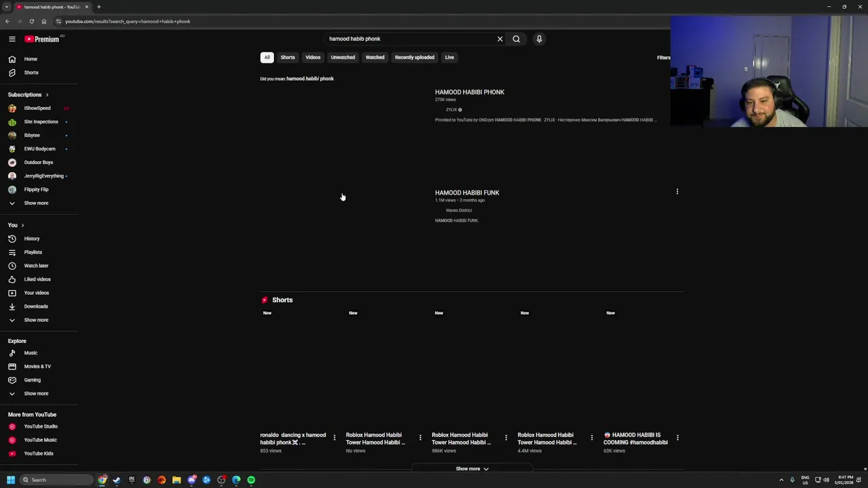The width and height of the screenshot is (868, 488).
Task: Open IShowSpeed subscription channel
Action: click(39, 108)
